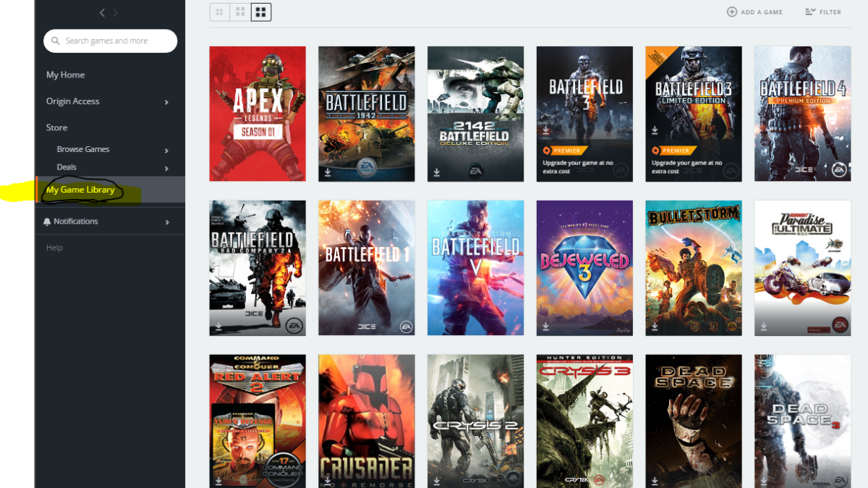Viewport: 868px width, 488px height.
Task: Click the download arrow on Burnout Paradise
Action: (x=764, y=327)
